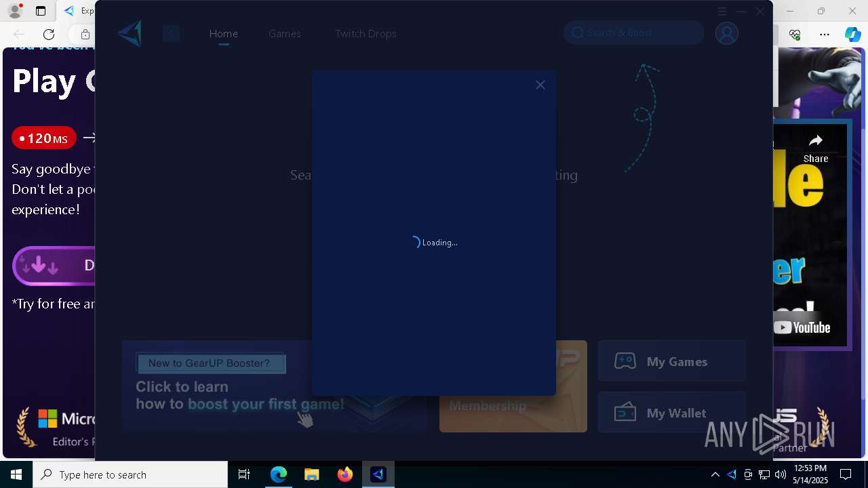Image resolution: width=868 pixels, height=488 pixels.
Task: Open Edge Settings and more menu
Action: (824, 34)
